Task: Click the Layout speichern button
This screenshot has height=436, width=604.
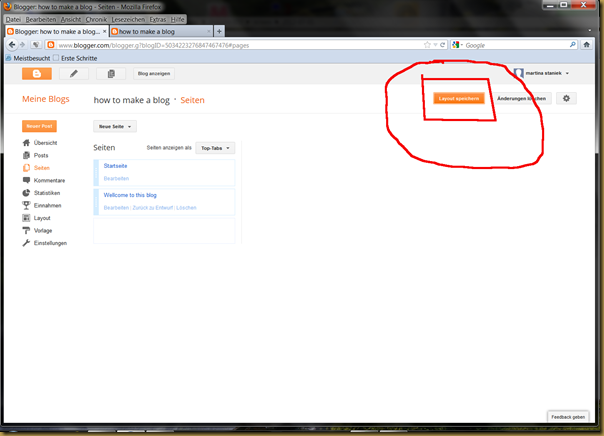Action: 458,98
